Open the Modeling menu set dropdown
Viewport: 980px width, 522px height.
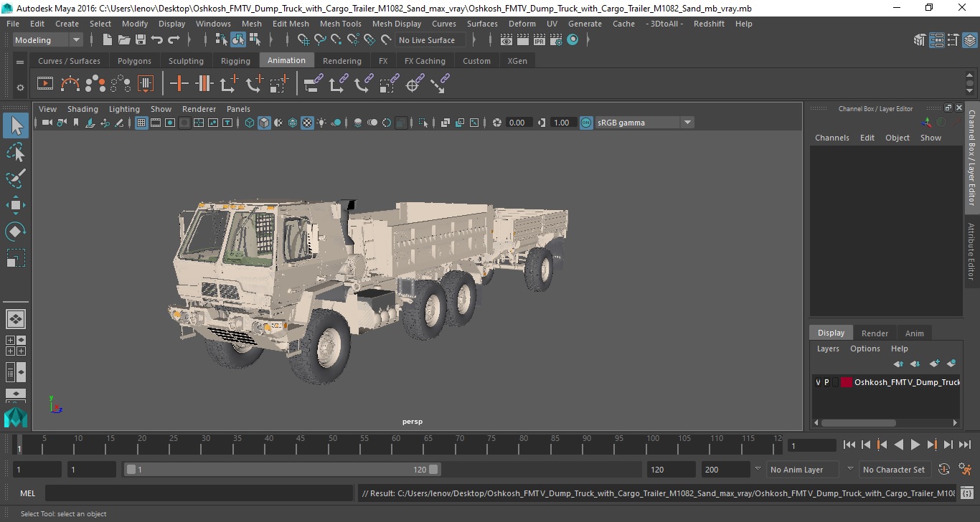click(48, 40)
